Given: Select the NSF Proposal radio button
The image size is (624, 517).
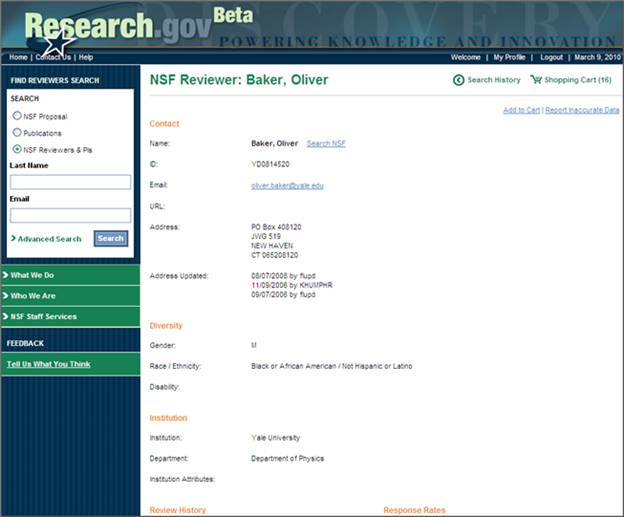Looking at the screenshot, I should (x=17, y=116).
